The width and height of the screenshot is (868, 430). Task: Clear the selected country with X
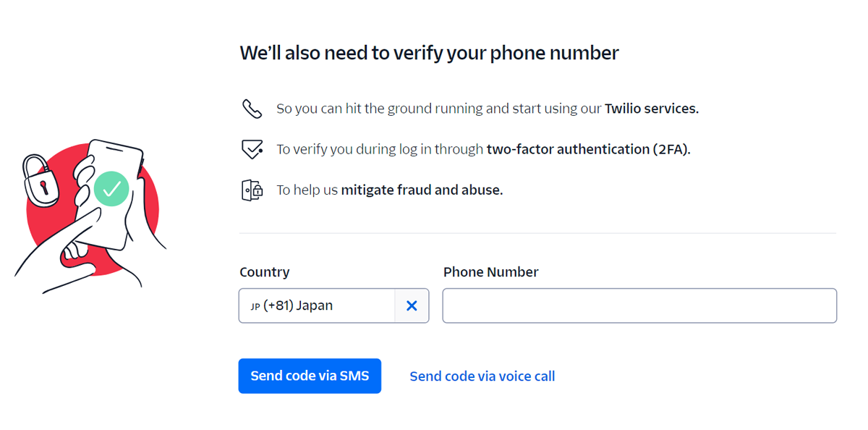pos(412,305)
